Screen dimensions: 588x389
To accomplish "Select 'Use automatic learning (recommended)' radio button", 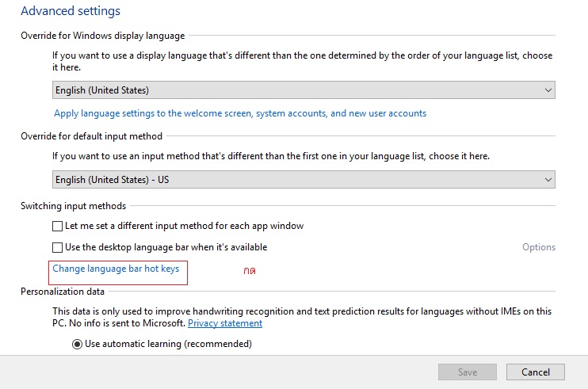I will pyautogui.click(x=77, y=344).
